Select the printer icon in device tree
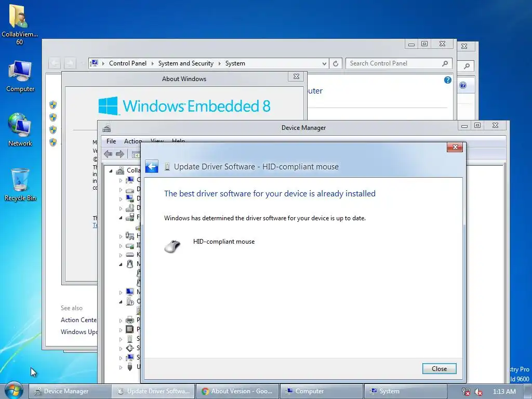Screen dimensions: 532x399 coord(130,320)
